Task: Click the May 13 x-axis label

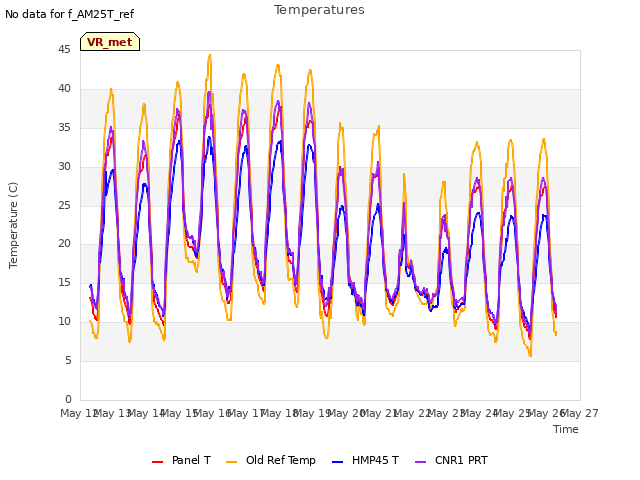Action: click(114, 413)
